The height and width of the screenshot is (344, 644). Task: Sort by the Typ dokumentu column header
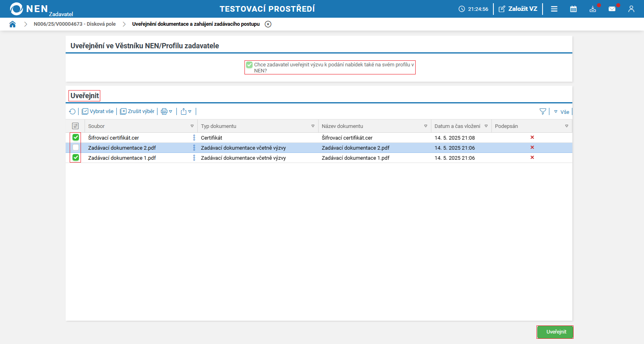tap(219, 126)
